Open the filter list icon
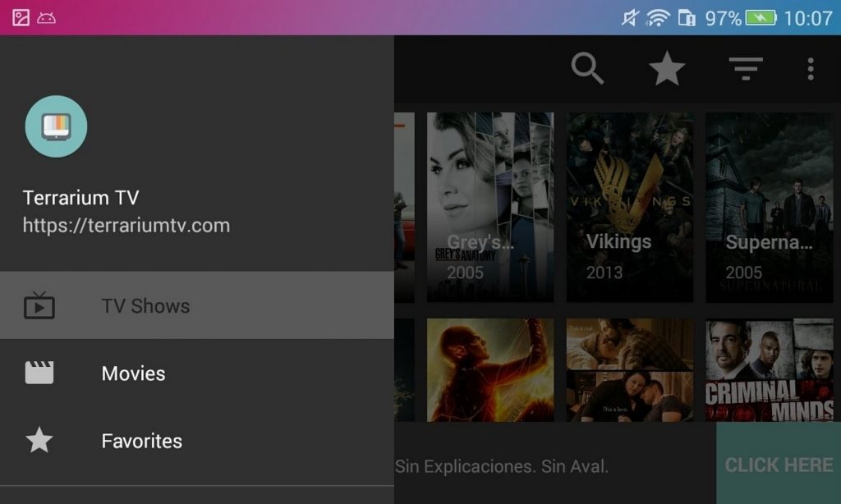The height and width of the screenshot is (504, 841). (x=746, y=69)
